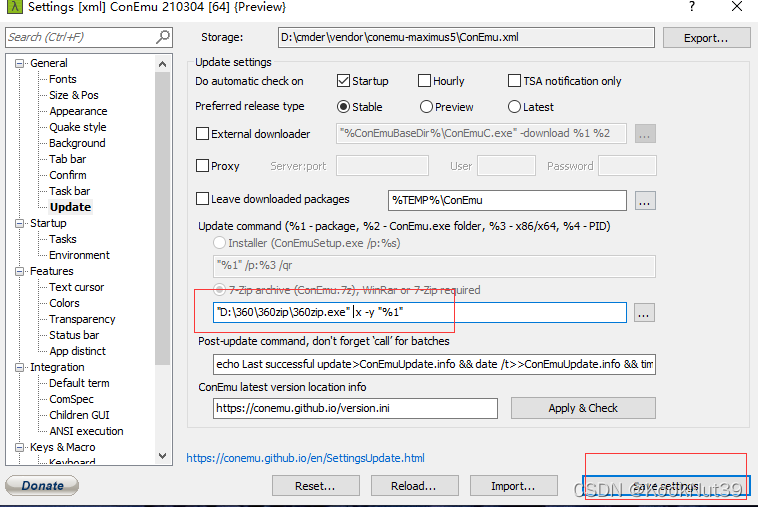The height and width of the screenshot is (507, 758).
Task: Open App distinct settings page
Action: [x=77, y=351]
